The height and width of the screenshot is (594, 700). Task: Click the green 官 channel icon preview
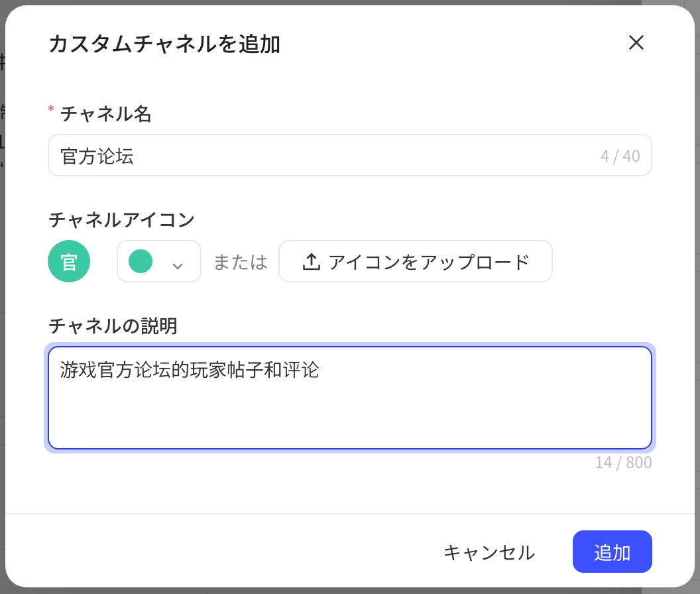(69, 261)
